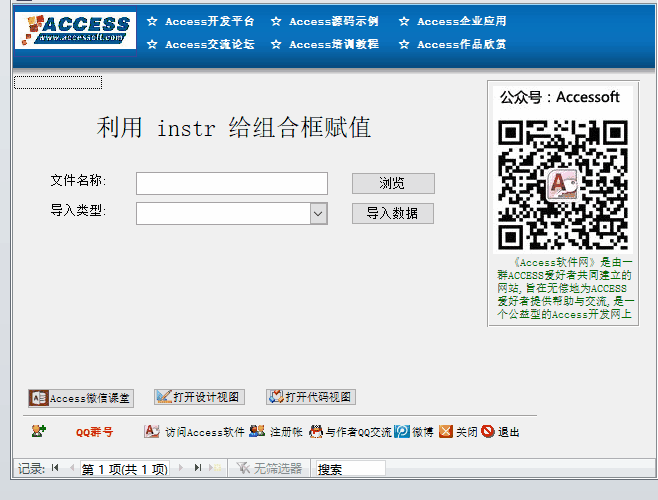
Task: Open Access源码示例 link in header
Action: coord(334,21)
